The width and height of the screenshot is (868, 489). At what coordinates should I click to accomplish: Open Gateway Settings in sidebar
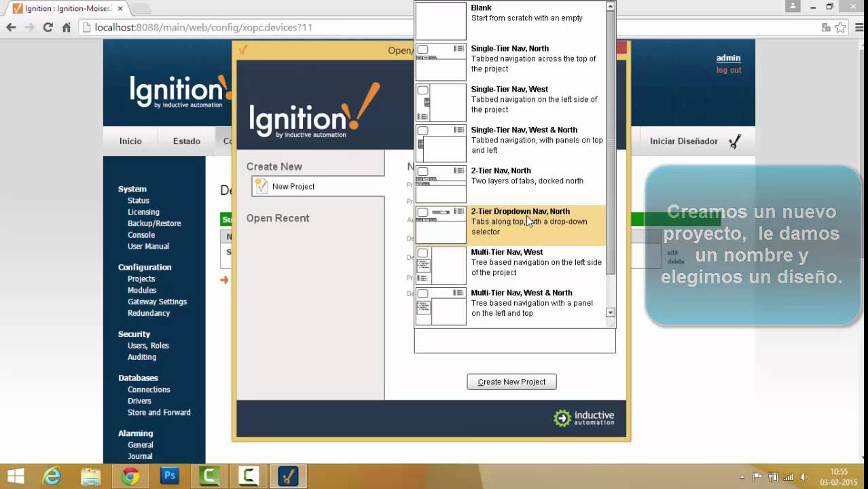157,302
